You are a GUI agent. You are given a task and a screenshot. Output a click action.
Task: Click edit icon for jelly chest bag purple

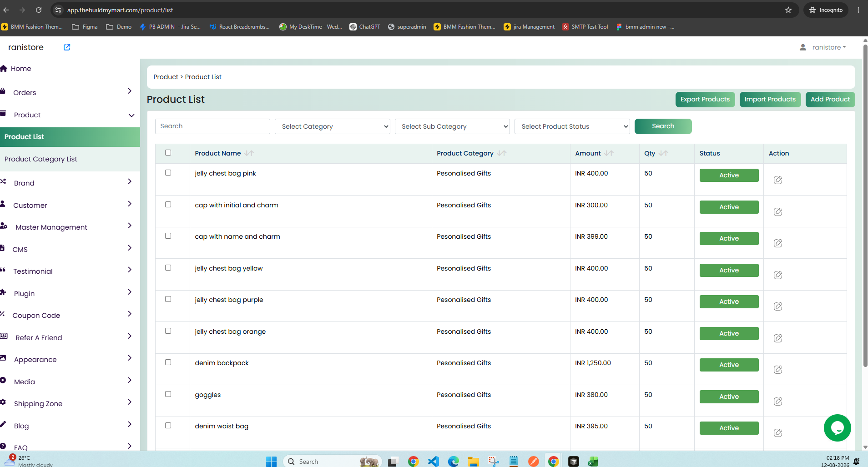click(x=778, y=306)
